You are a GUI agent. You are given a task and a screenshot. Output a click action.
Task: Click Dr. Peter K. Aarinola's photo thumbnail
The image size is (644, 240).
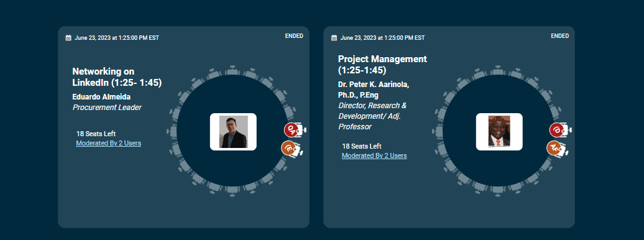(x=499, y=132)
